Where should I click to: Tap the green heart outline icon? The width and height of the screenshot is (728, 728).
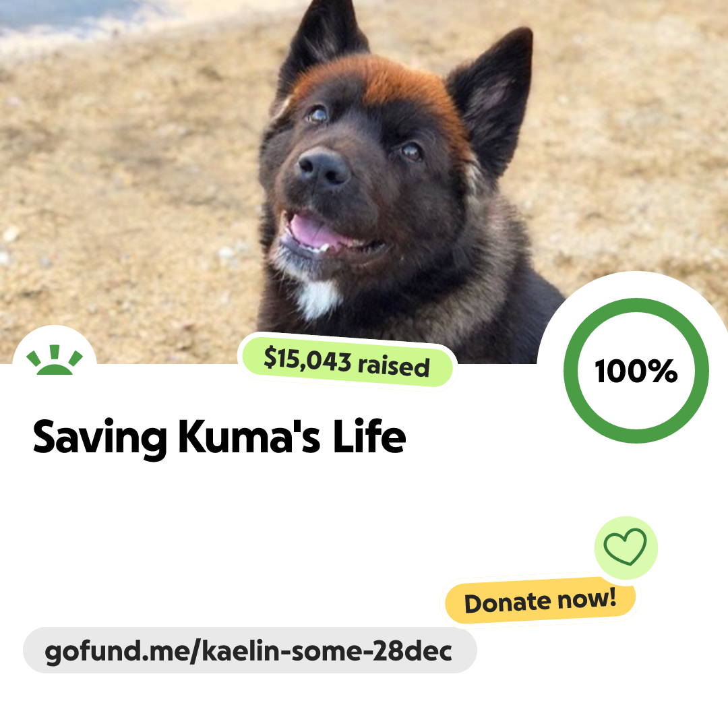(x=625, y=547)
